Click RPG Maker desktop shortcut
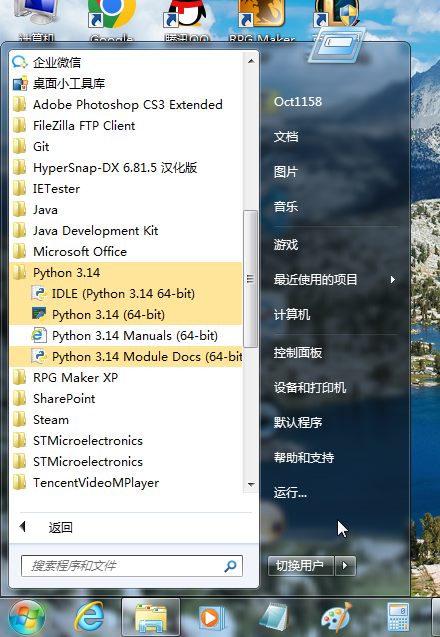The width and height of the screenshot is (440, 637). pyautogui.click(x=262, y=20)
